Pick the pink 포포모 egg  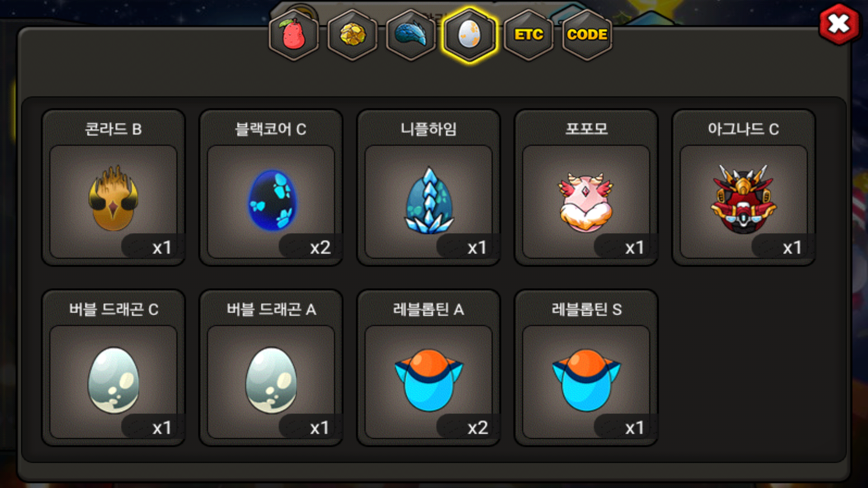click(x=586, y=199)
